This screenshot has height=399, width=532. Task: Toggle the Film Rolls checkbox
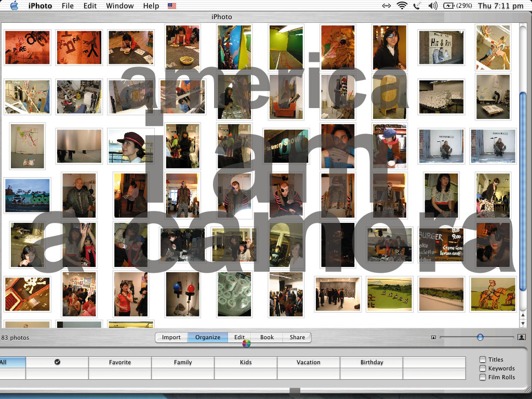tap(483, 377)
